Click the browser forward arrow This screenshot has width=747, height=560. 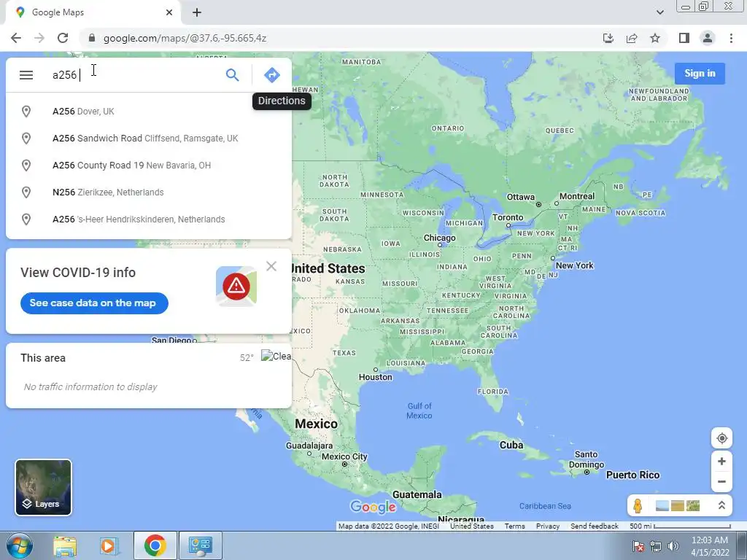(39, 38)
